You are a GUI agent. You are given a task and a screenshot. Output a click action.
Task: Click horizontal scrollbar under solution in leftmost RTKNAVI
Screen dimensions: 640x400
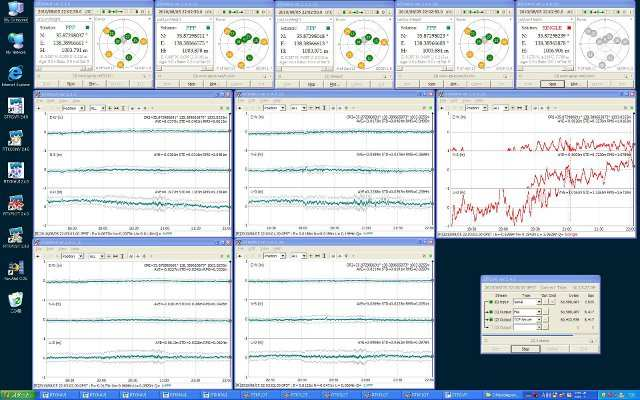tap(64, 69)
